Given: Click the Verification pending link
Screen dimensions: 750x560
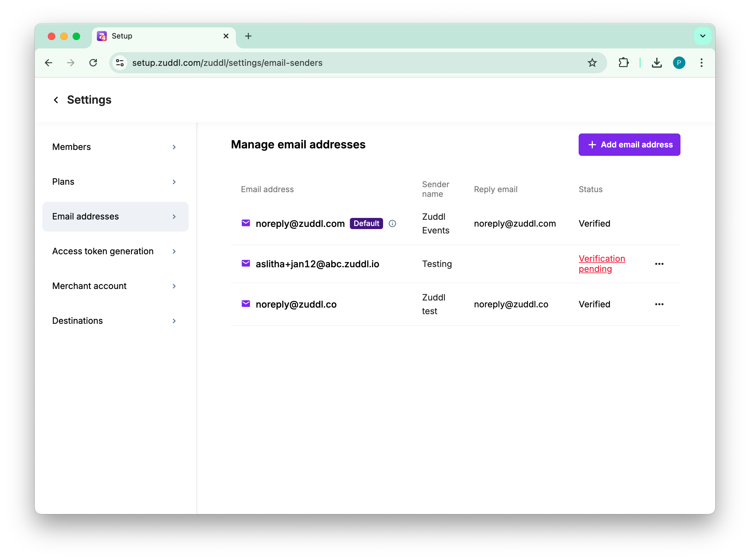Looking at the screenshot, I should [x=602, y=264].
